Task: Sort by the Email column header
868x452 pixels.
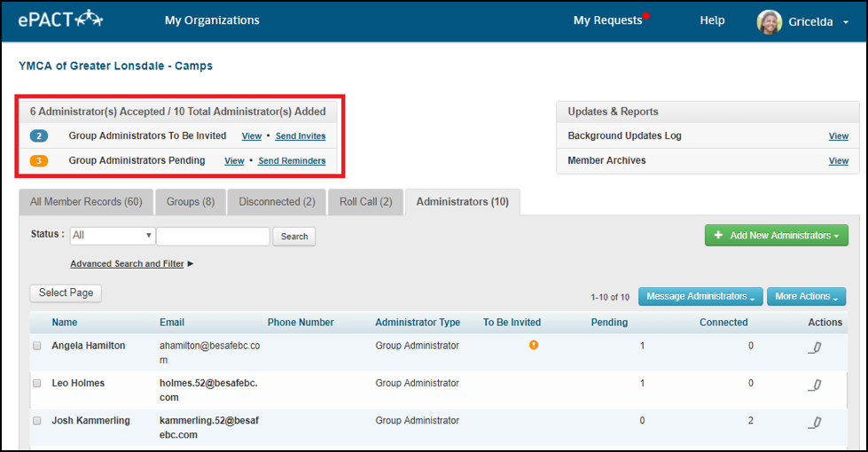Action: [x=172, y=323]
